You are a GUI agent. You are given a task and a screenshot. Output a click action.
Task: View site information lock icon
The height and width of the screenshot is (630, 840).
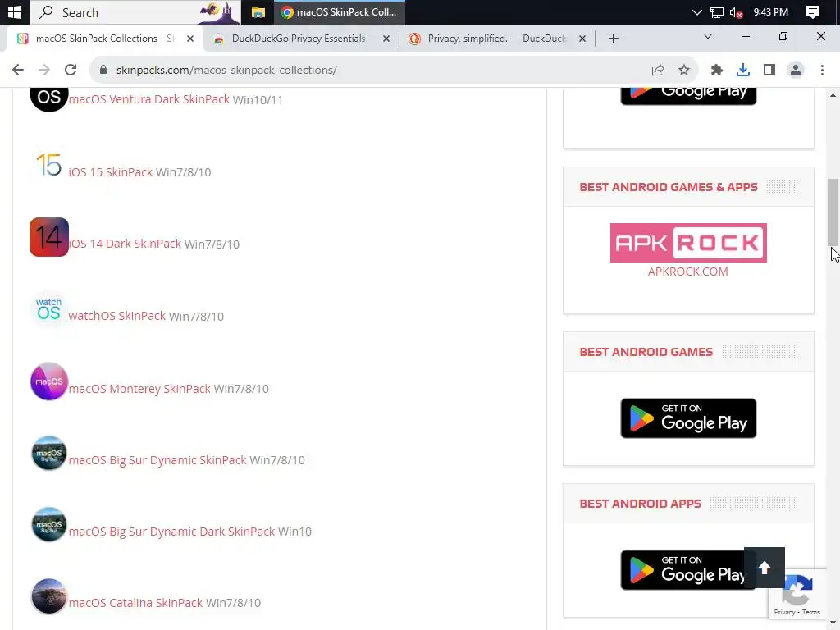(x=104, y=71)
